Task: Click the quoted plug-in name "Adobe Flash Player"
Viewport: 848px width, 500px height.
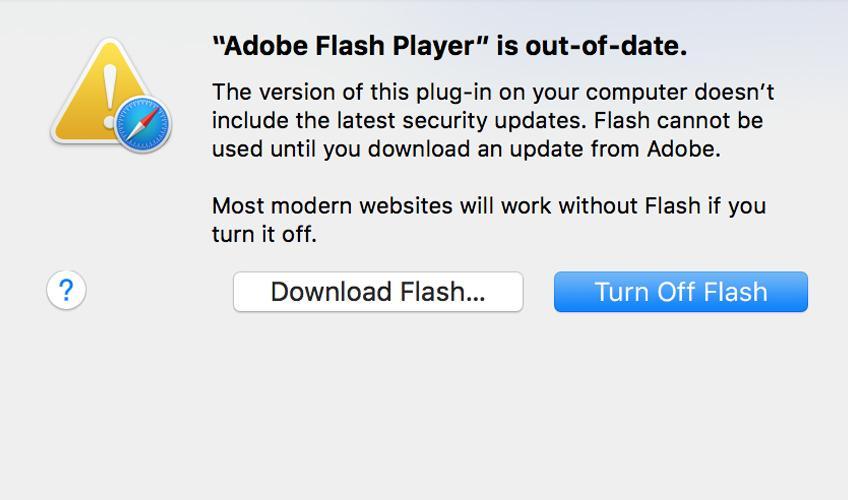Action: [351, 46]
